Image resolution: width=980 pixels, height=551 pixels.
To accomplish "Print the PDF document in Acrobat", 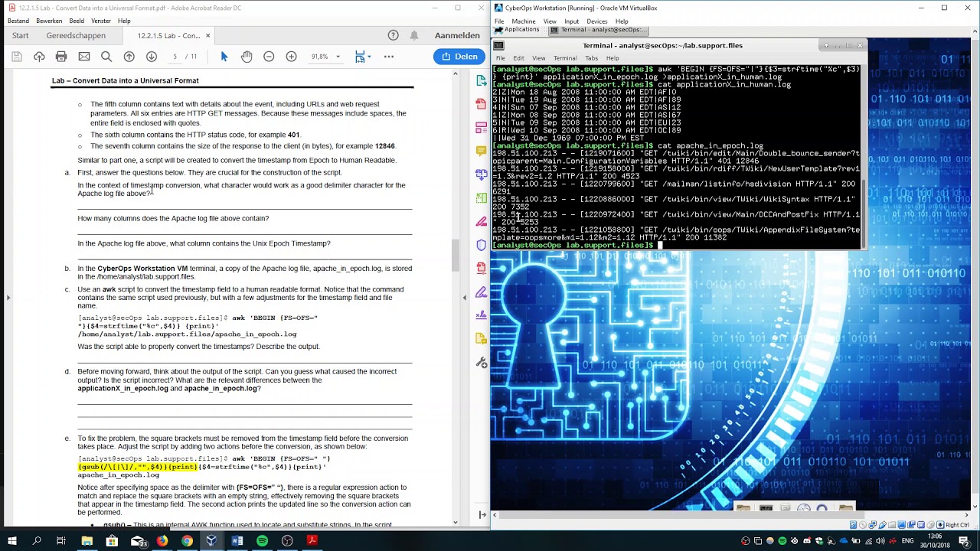I will click(x=61, y=57).
